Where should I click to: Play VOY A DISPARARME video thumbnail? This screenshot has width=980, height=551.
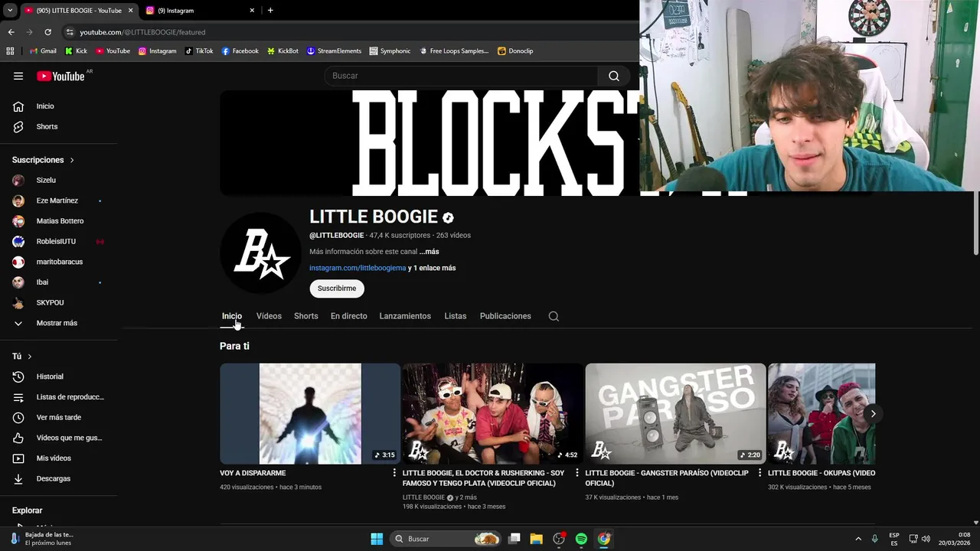coord(310,413)
